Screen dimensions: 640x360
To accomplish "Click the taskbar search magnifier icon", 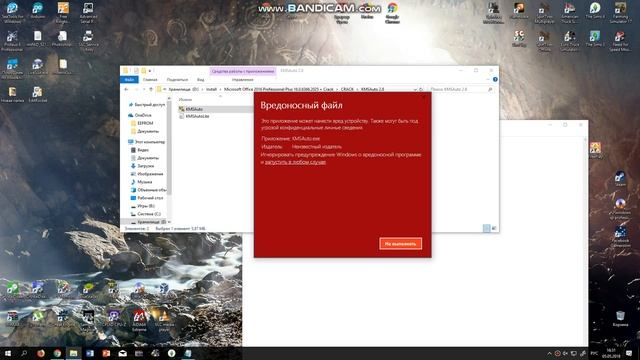I will coord(24,353).
